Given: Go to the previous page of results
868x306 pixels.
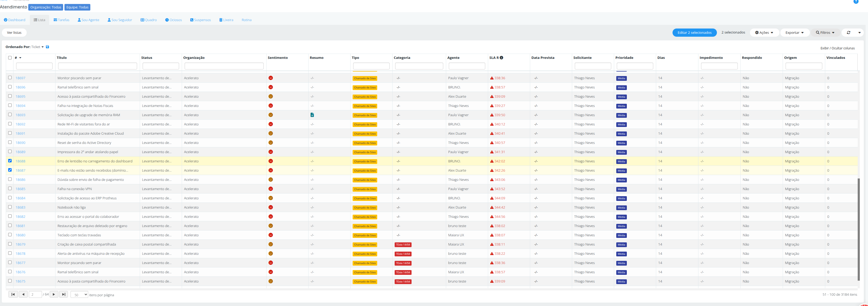Looking at the screenshot, I should pyautogui.click(x=23, y=294).
